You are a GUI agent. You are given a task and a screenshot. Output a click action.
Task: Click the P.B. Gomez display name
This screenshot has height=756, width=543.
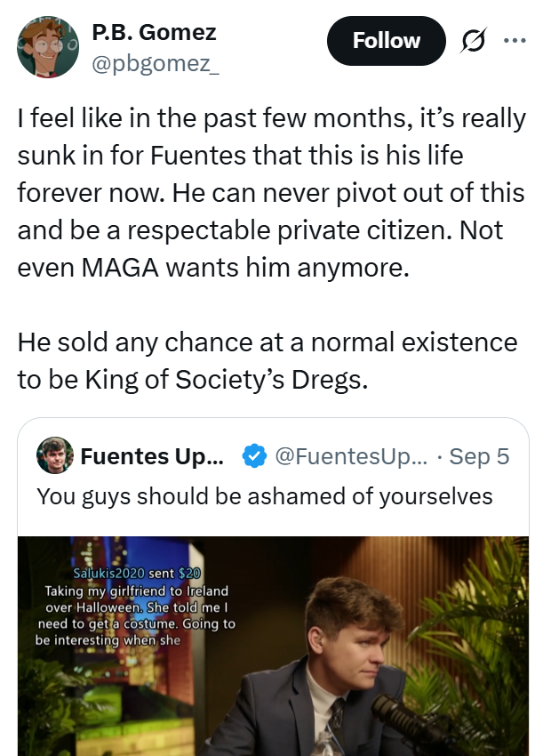[154, 33]
